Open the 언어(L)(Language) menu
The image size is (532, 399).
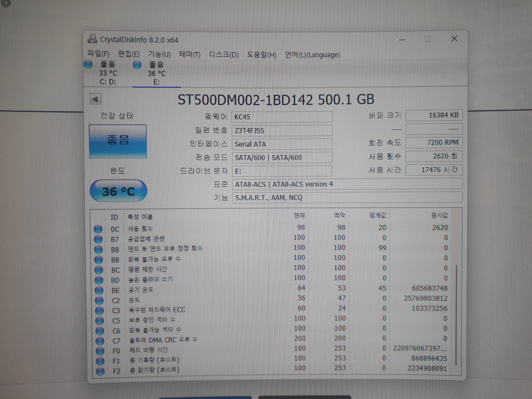312,55
